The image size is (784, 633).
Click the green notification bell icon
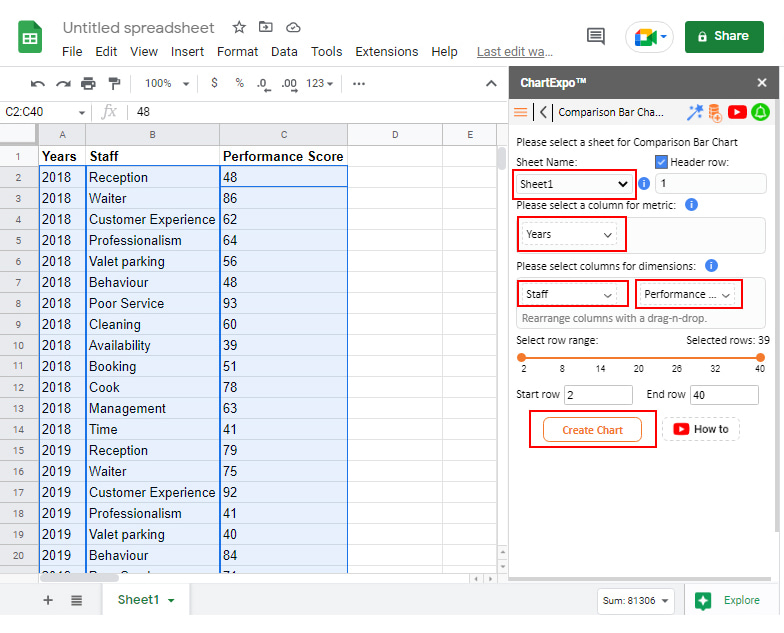(760, 112)
